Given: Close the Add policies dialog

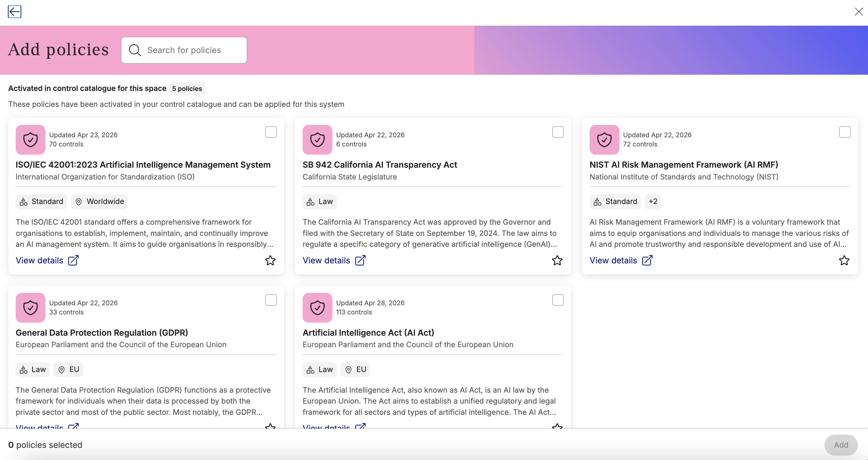Looking at the screenshot, I should pyautogui.click(x=859, y=12).
